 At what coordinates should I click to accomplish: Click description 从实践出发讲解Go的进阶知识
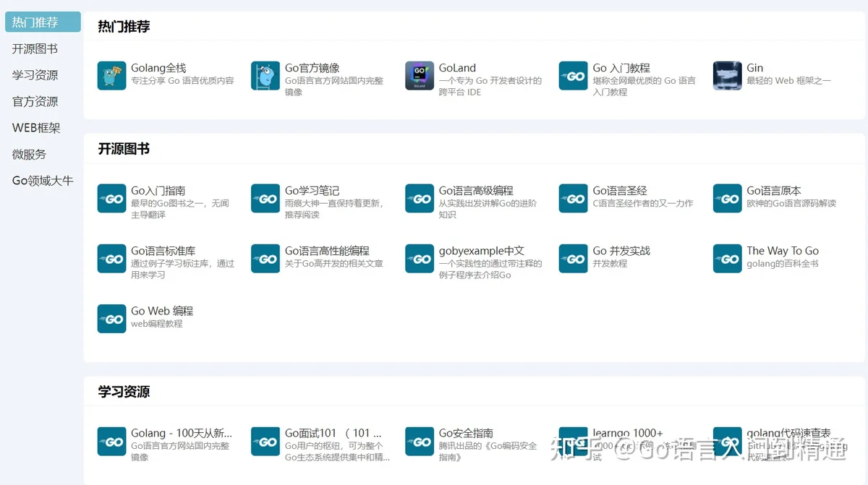(x=488, y=209)
